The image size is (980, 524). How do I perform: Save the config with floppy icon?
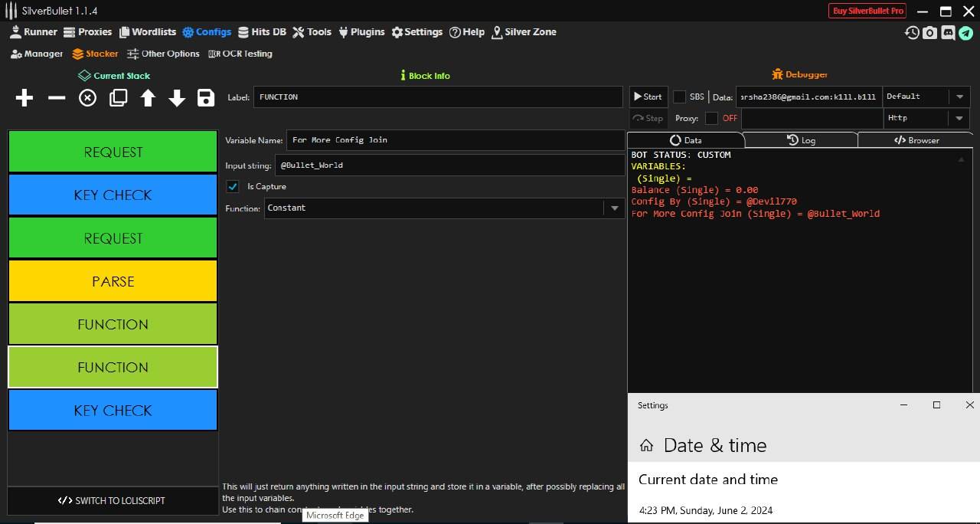[x=206, y=98]
